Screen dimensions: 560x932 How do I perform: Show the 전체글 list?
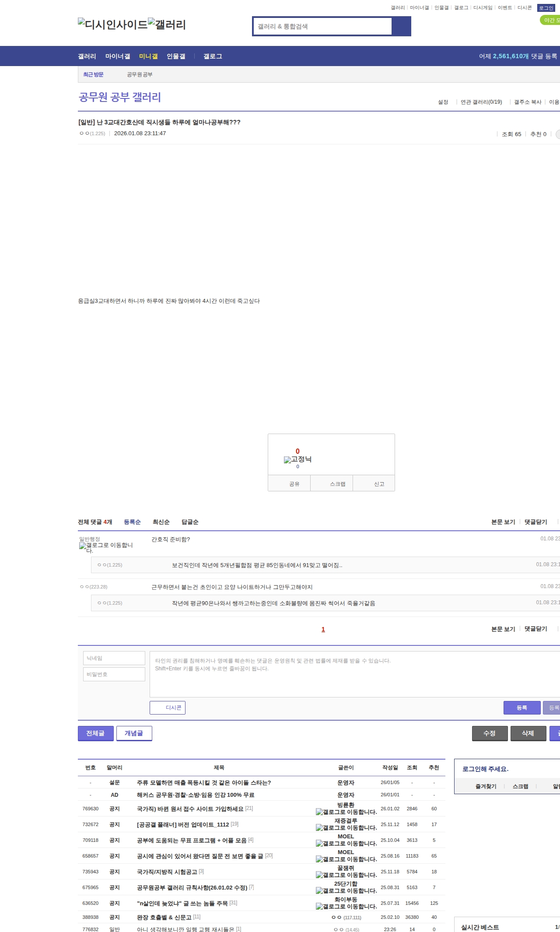[95, 733]
